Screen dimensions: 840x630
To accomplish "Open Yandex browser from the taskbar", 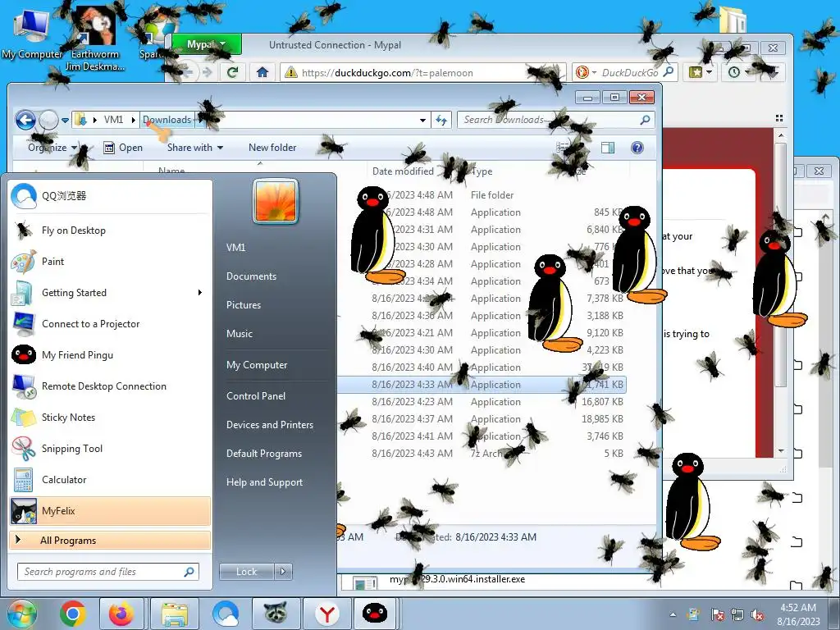I will click(x=326, y=614).
